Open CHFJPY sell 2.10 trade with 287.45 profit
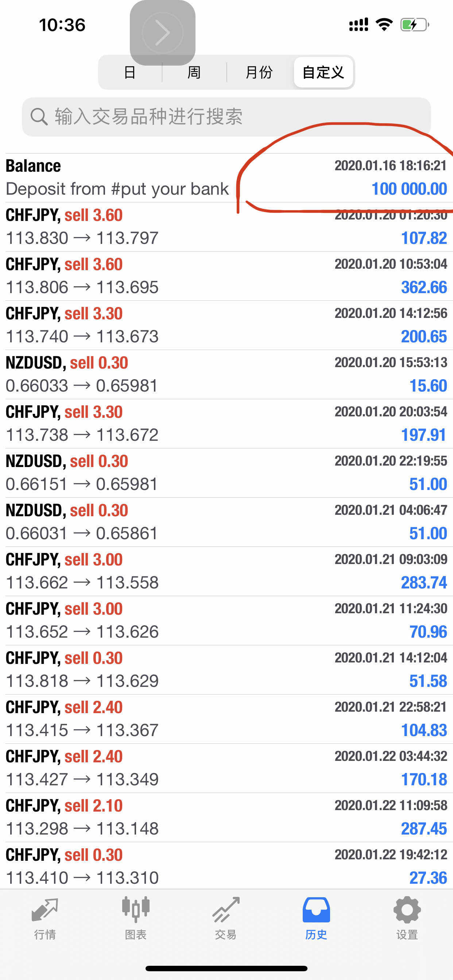 tap(226, 817)
